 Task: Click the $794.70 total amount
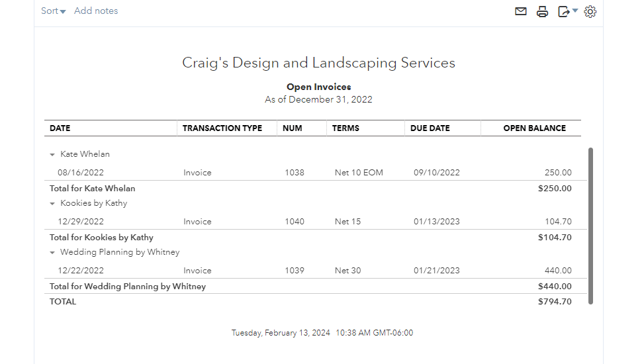555,301
